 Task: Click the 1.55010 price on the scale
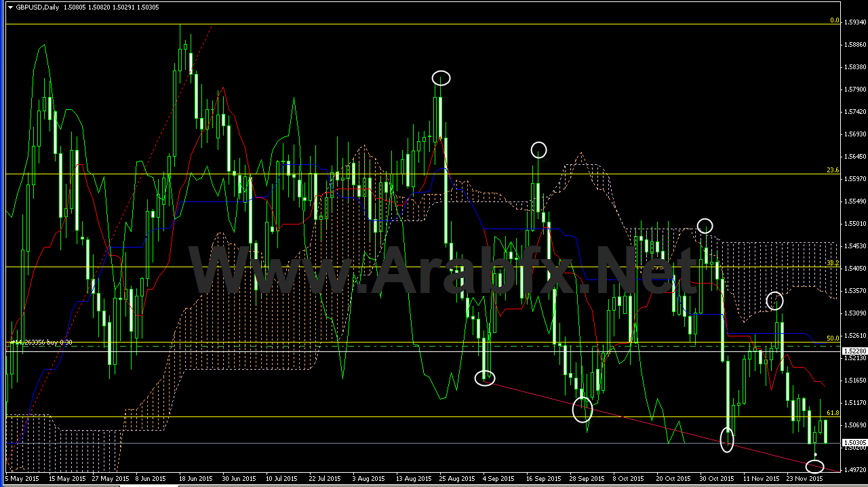pos(854,224)
